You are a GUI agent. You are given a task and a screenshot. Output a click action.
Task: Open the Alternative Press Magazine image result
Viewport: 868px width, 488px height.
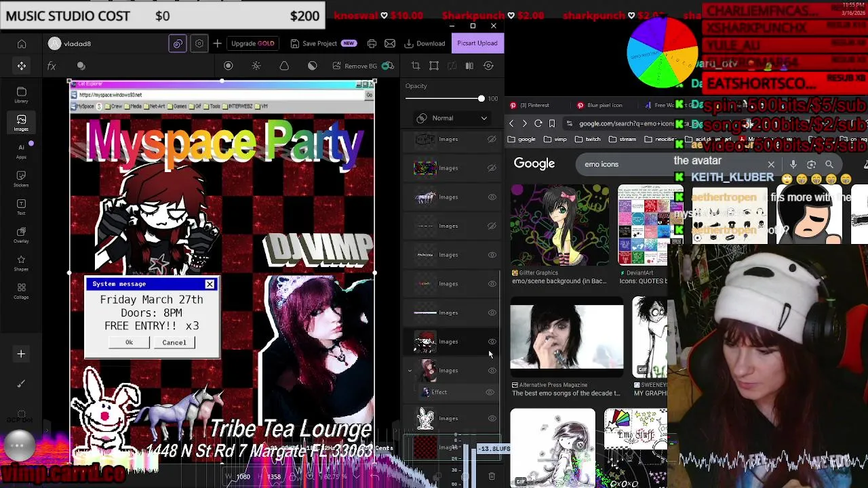(x=566, y=337)
